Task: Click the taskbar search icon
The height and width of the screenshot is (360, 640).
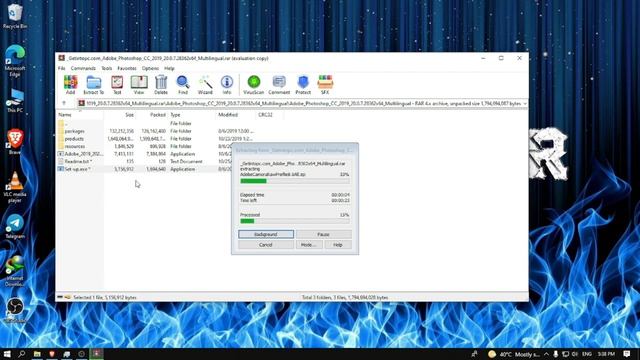Action: (22, 354)
